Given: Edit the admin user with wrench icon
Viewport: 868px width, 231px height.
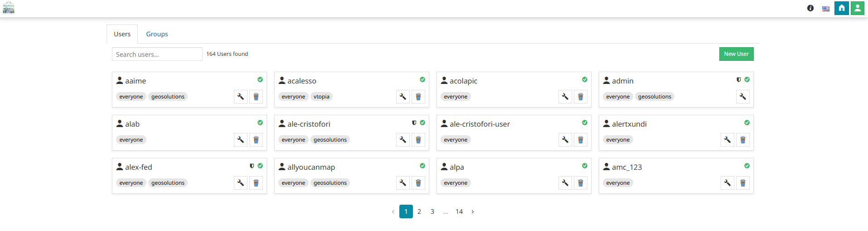Looking at the screenshot, I should [x=742, y=97].
